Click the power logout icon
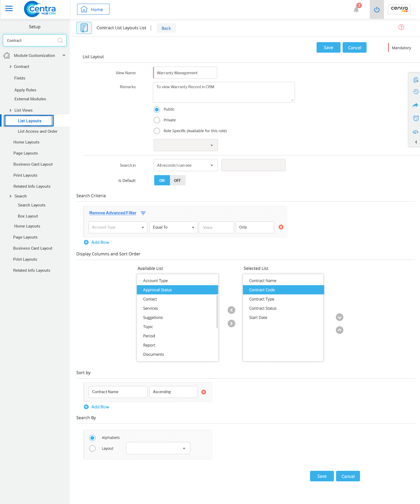This screenshot has height=504, width=420. [377, 9]
